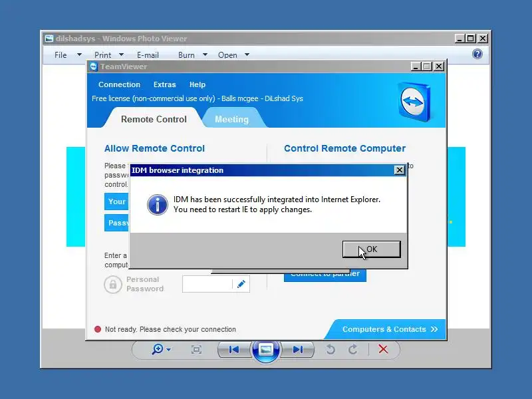This screenshot has width=532, height=399.
Task: Expand the zoom magnifier dropdown arrow
Action: 169,350
